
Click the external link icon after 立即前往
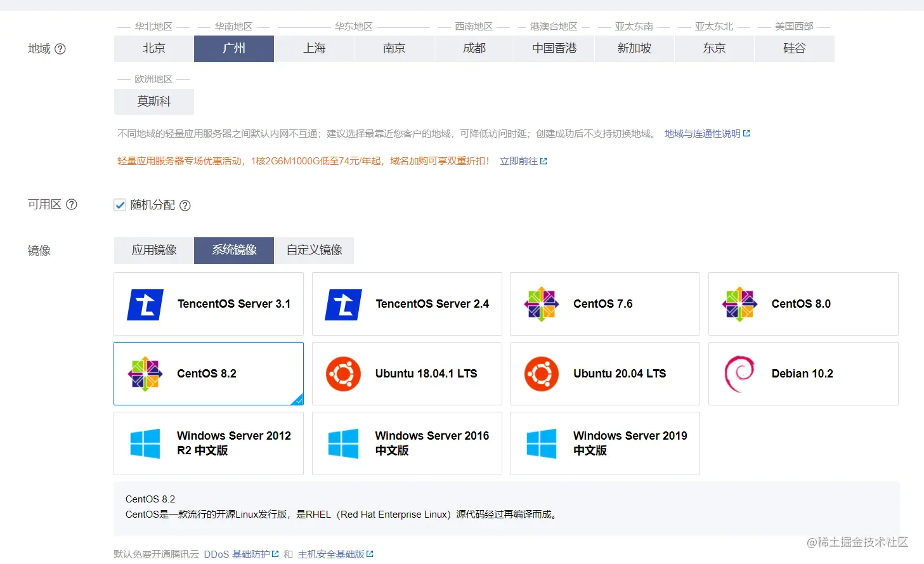[543, 161]
